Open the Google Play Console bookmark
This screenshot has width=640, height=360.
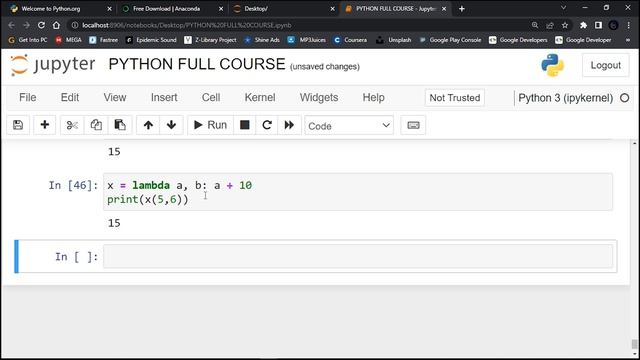tap(450, 40)
